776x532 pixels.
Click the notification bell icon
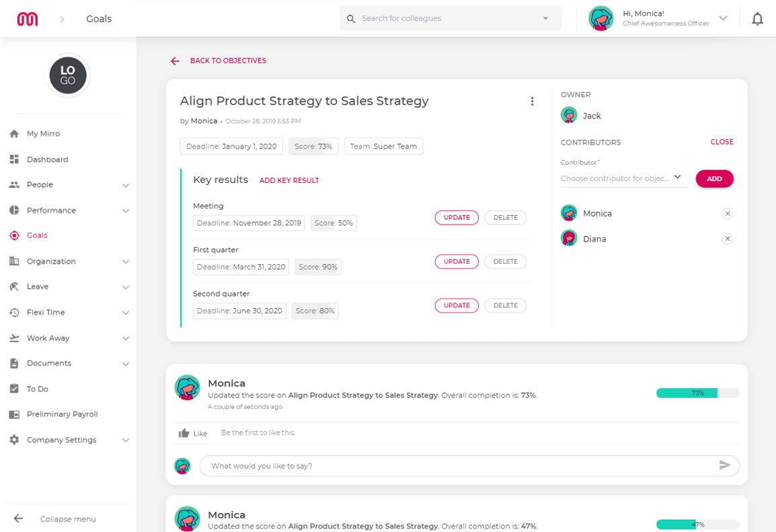[757, 18]
